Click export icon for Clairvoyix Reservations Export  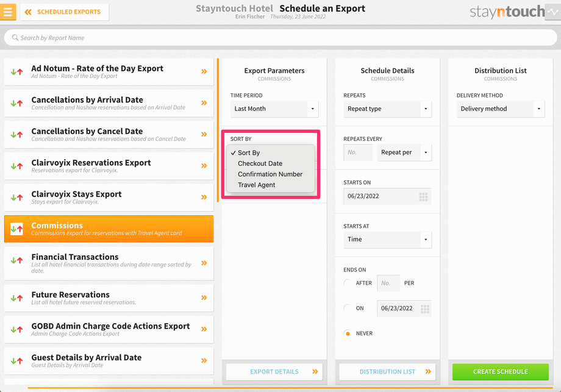pyautogui.click(x=16, y=166)
